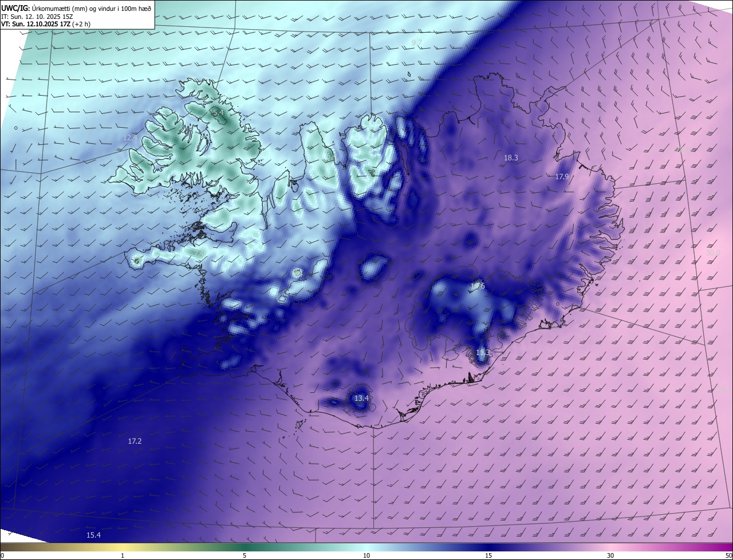Click the '0' tick on the color scale
This screenshot has width=733, height=560.
pos(2,555)
